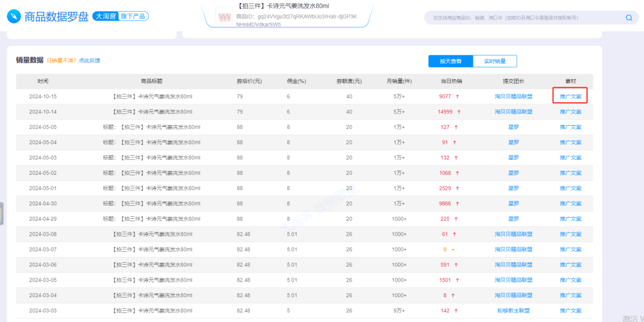Click the 粉够教主联盟 link
The width and height of the screenshot is (644, 322).
point(513,311)
